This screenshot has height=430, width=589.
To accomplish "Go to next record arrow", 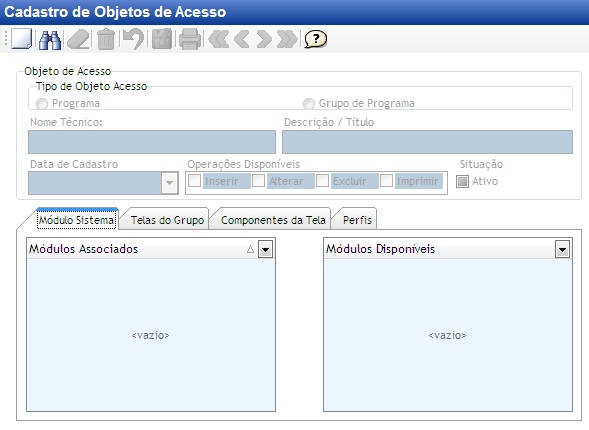I will coord(264,39).
